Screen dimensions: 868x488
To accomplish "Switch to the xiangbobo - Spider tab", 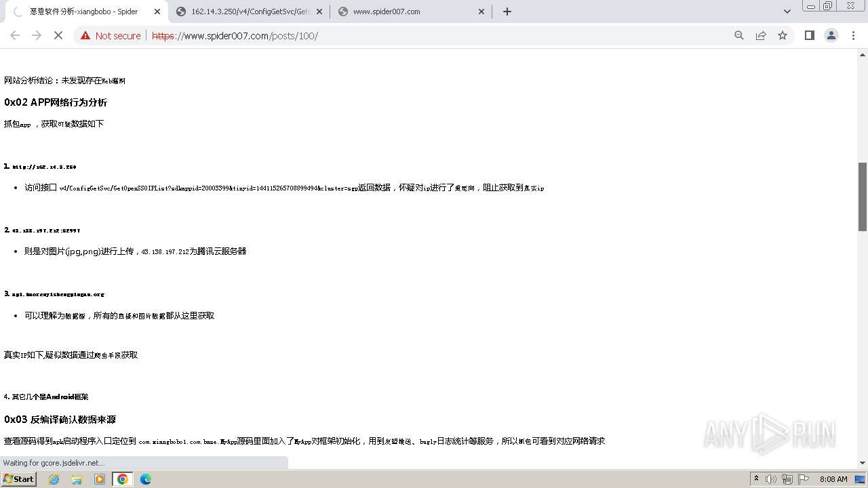I will [83, 12].
